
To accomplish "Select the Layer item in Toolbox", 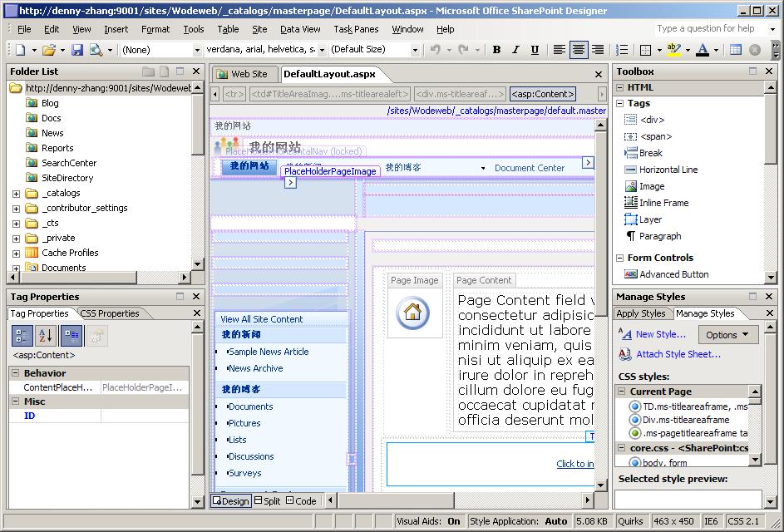I will coord(650,219).
